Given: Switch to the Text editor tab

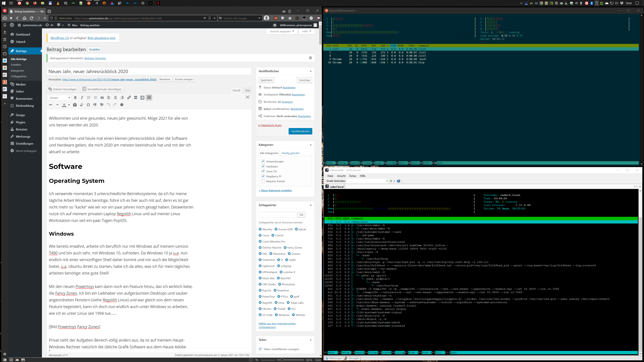Looking at the screenshot, I should (247, 90).
